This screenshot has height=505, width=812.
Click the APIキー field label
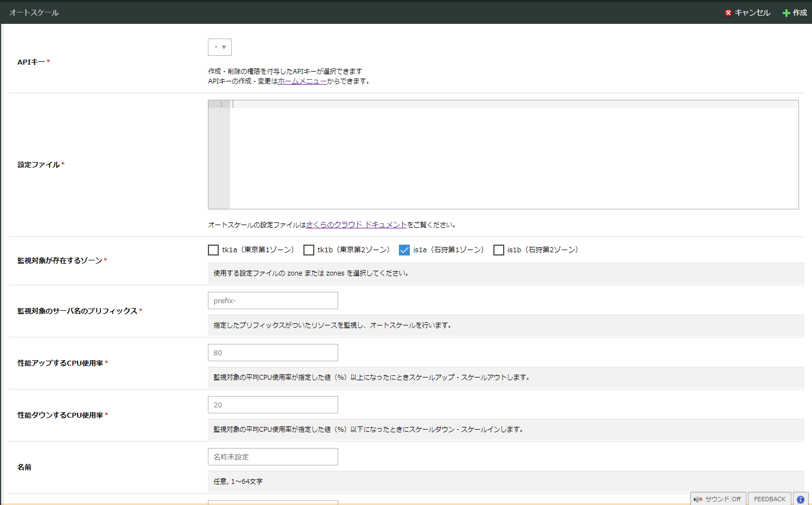[x=31, y=62]
